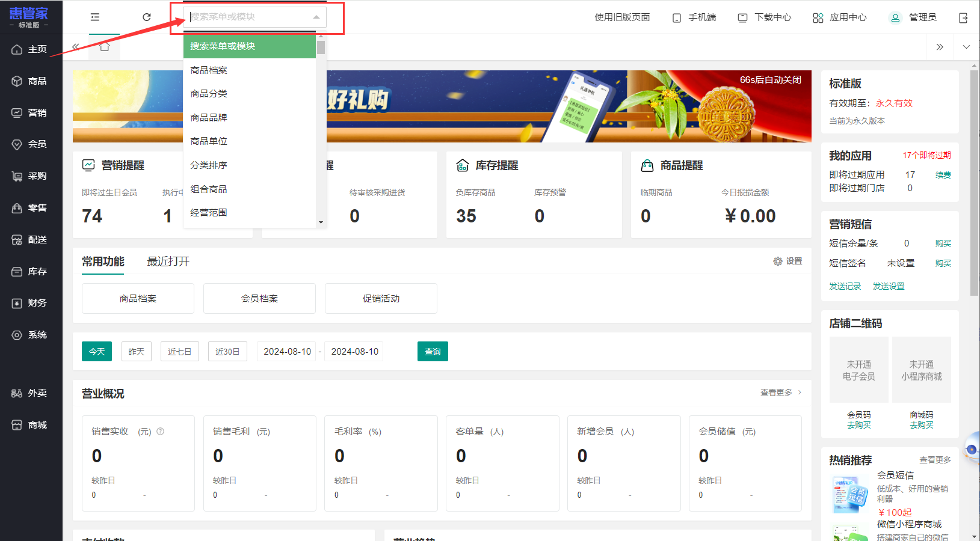Screen dimensions: 980x541
Task: Click 使用旧版页面 link
Action: coord(623,17)
